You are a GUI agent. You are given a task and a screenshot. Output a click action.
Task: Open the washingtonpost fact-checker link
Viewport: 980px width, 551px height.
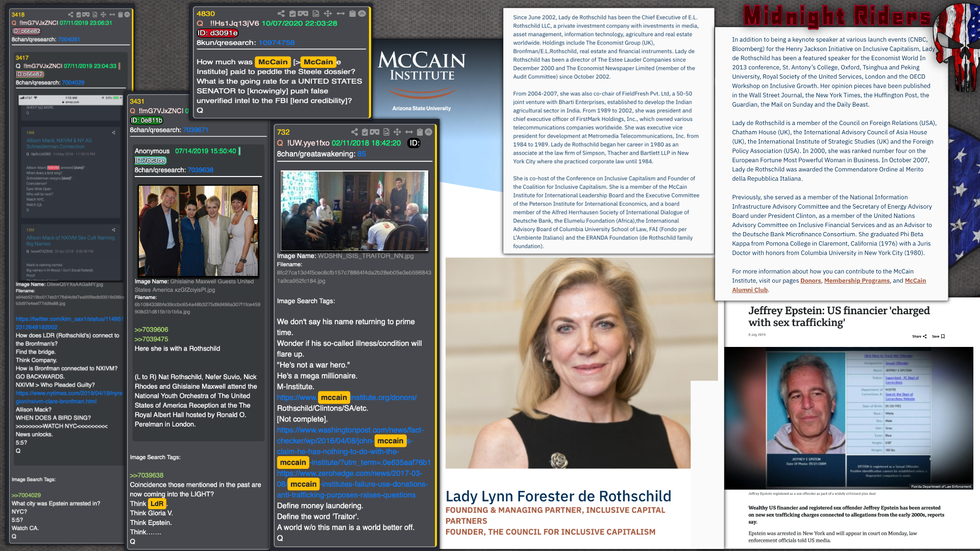coord(354,446)
